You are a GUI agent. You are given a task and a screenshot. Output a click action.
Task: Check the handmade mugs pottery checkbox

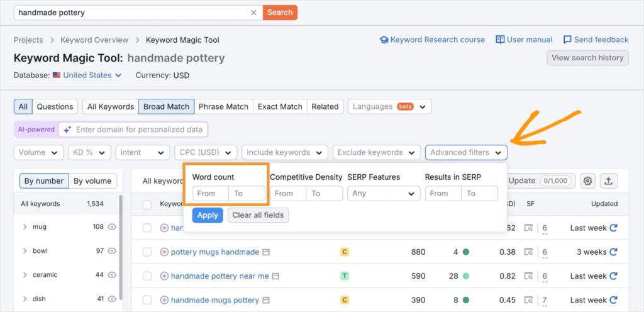pos(147,300)
